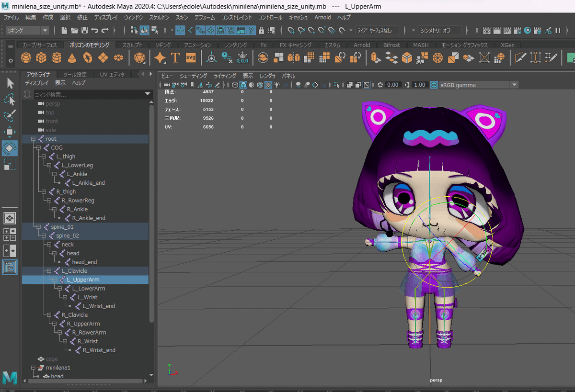
Task: Select the Lasso Select tool in toolbox
Action: 10,100
